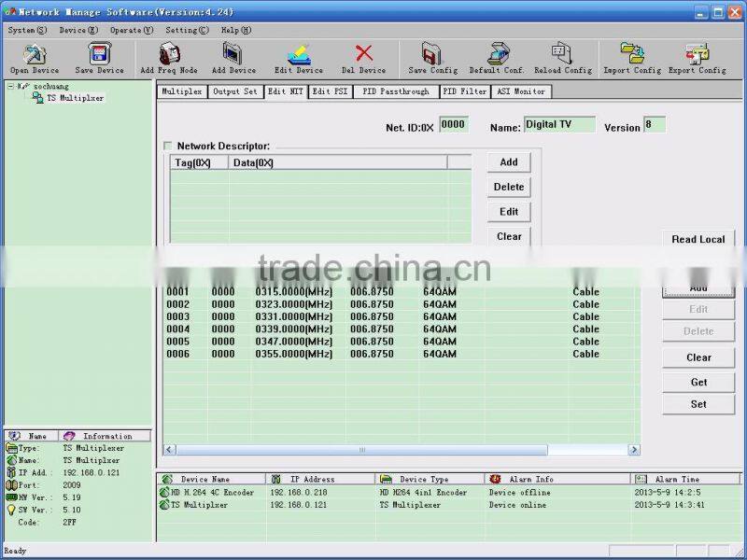This screenshot has height=560, width=747.
Task: Click the Device Type column header
Action: [x=430, y=479]
